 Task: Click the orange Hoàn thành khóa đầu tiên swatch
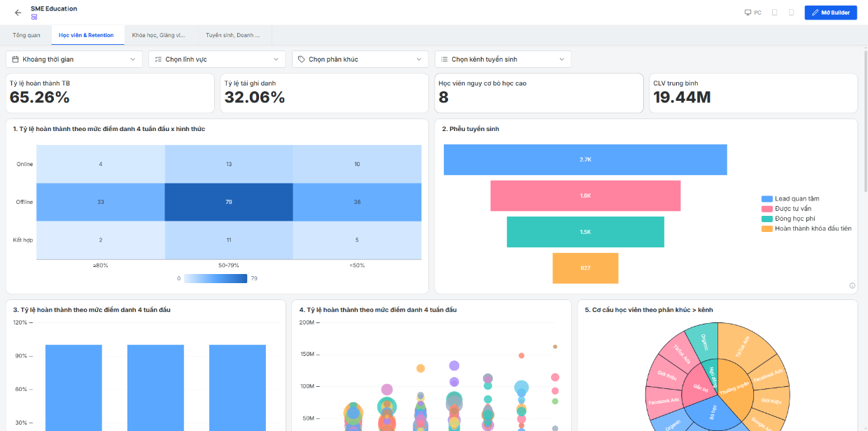pos(767,228)
